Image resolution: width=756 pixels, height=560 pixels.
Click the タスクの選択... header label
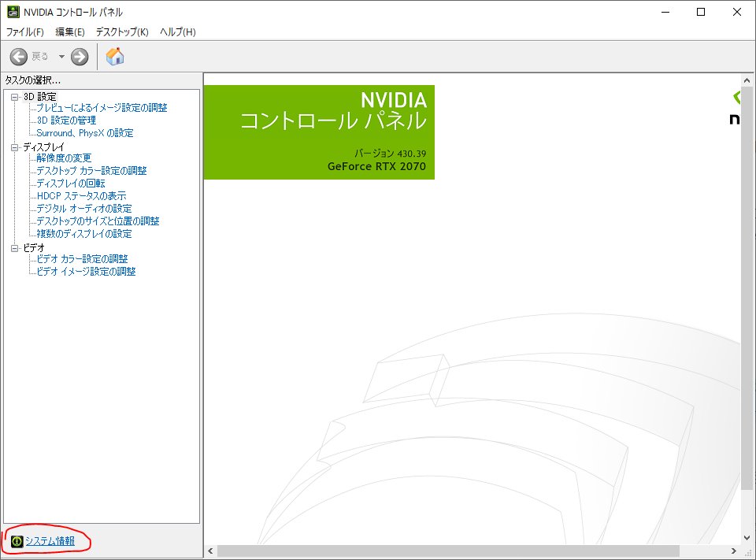tap(33, 80)
